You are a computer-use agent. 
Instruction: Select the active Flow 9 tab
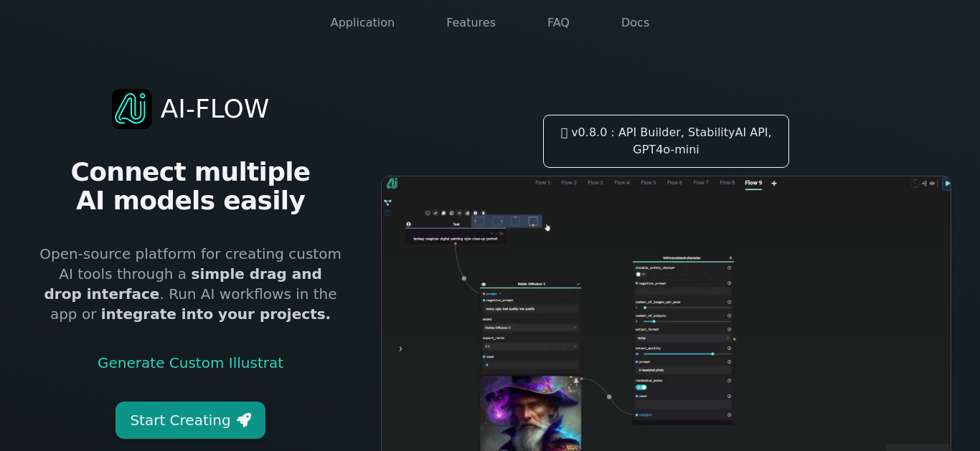753,183
